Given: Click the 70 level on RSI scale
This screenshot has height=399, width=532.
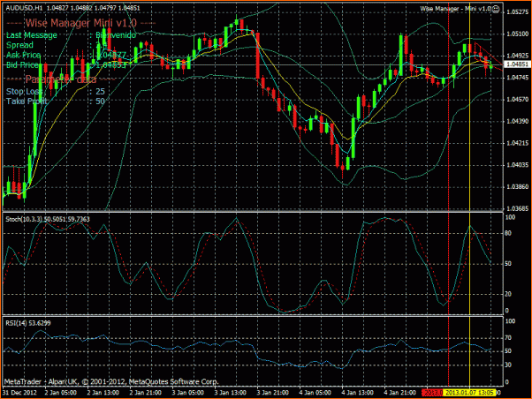Looking at the screenshot, I should 508,338.
